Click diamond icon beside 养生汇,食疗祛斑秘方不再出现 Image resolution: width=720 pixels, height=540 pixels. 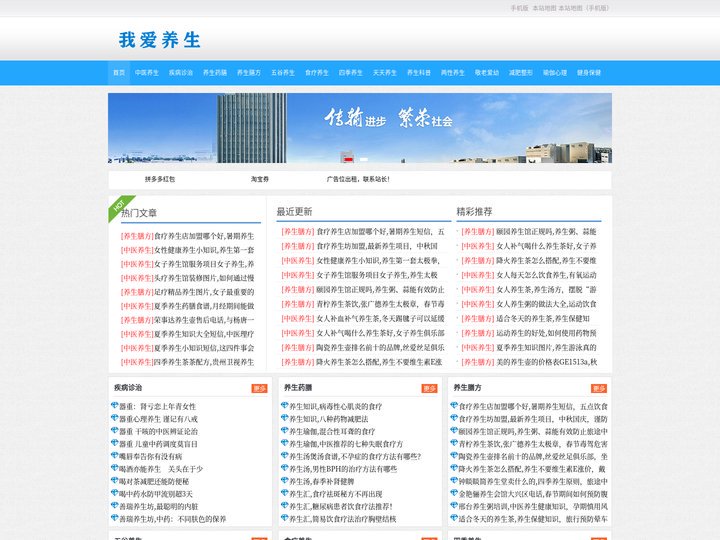[285, 493]
